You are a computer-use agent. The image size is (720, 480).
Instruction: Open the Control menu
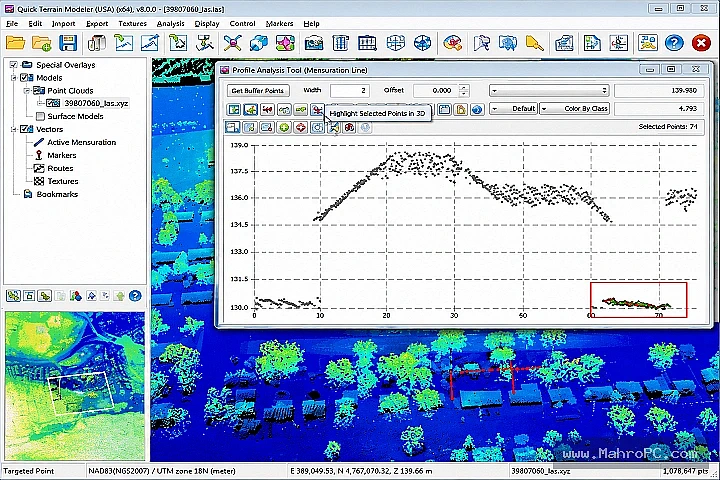pyautogui.click(x=242, y=23)
